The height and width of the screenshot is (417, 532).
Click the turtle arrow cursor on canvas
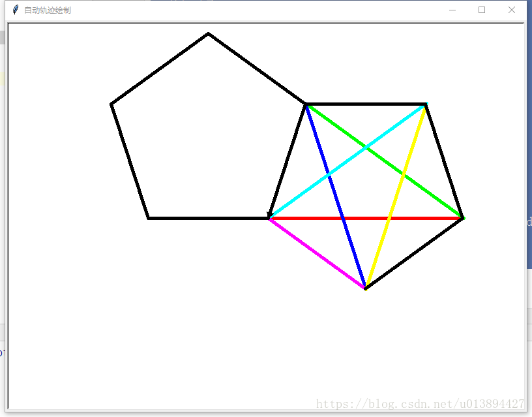[270, 215]
